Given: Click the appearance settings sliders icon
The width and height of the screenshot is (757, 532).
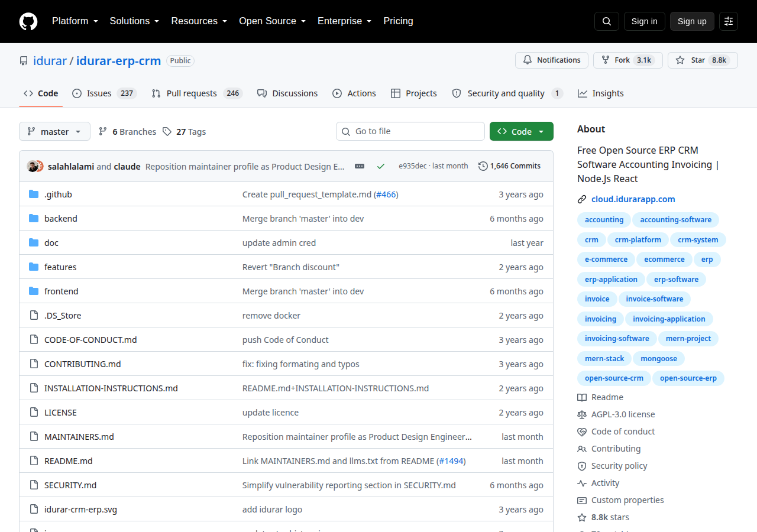Looking at the screenshot, I should pos(729,21).
